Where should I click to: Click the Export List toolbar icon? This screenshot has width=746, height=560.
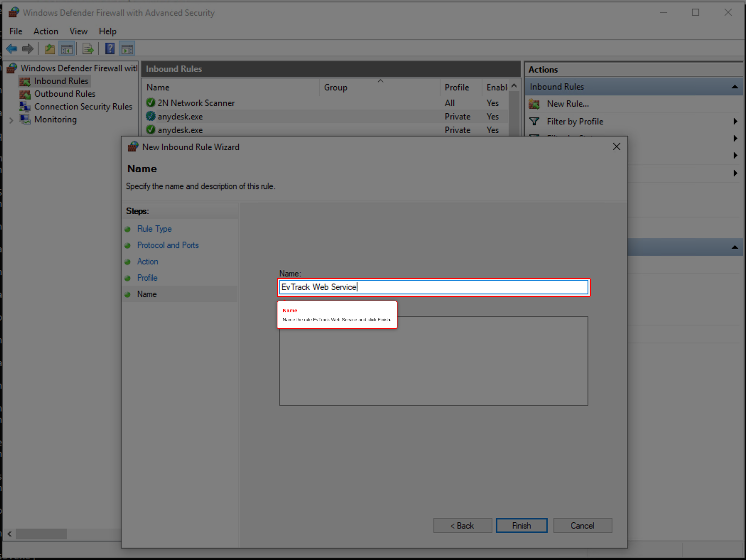click(88, 49)
